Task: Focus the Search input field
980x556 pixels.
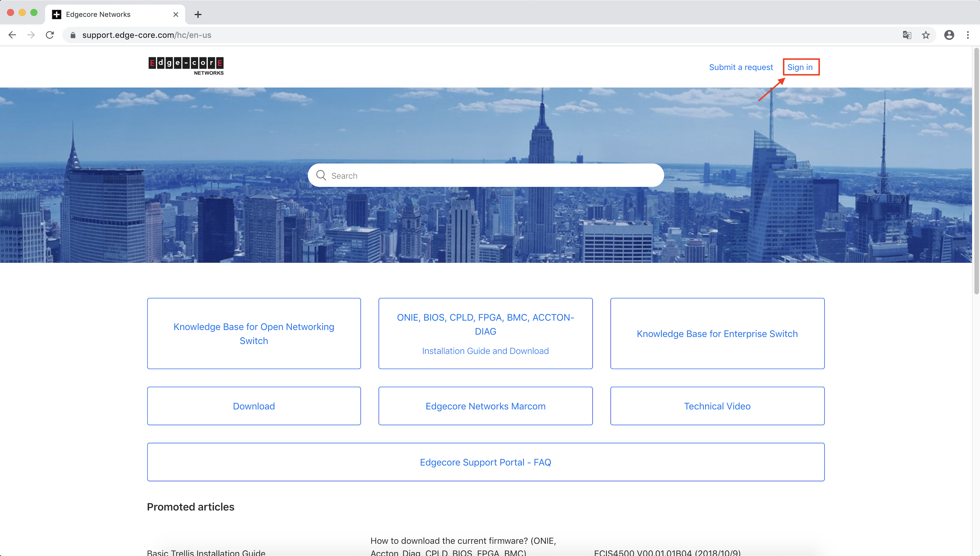Action: click(486, 175)
